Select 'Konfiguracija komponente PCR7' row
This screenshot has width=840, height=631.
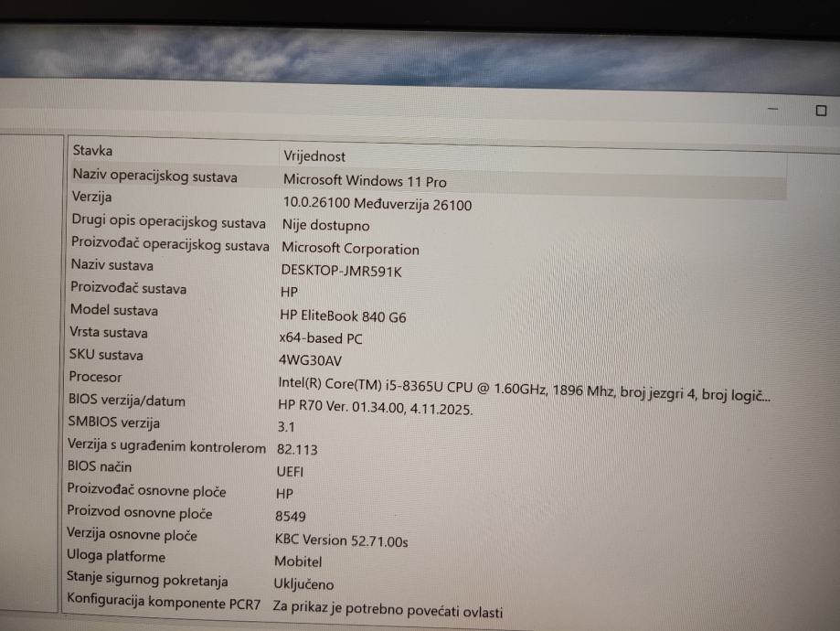coord(164,602)
